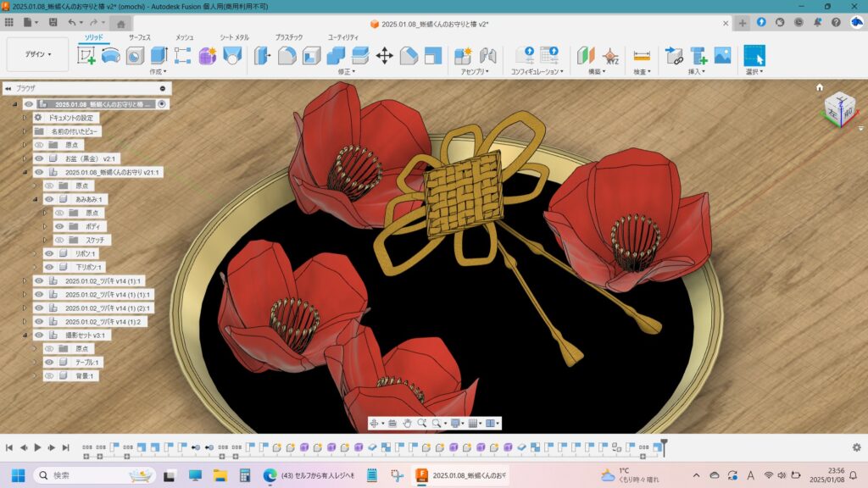Collapse the あみあみ:1 component node
Image resolution: width=868 pixels, height=488 pixels.
click(x=36, y=199)
